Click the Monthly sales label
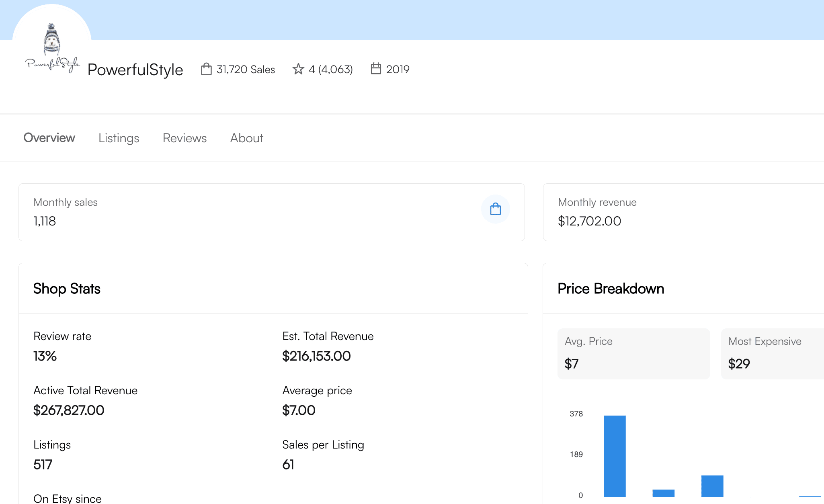Screen dimensions: 824x504 (66, 202)
